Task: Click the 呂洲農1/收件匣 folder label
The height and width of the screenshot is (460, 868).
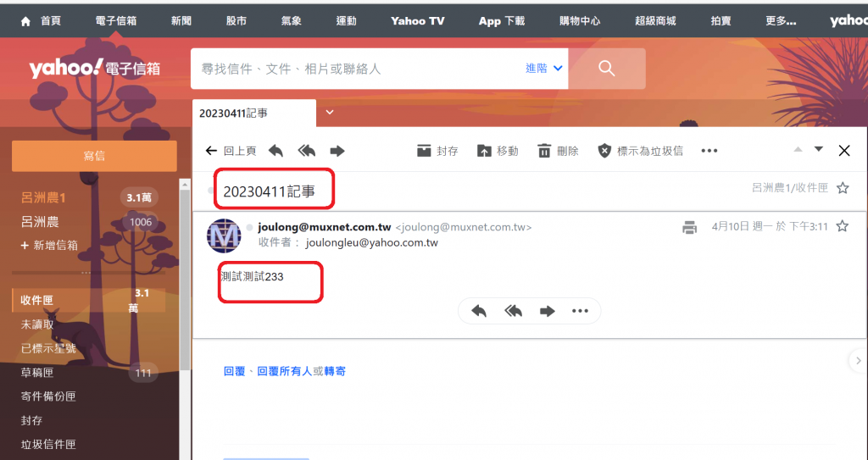Action: tap(790, 188)
